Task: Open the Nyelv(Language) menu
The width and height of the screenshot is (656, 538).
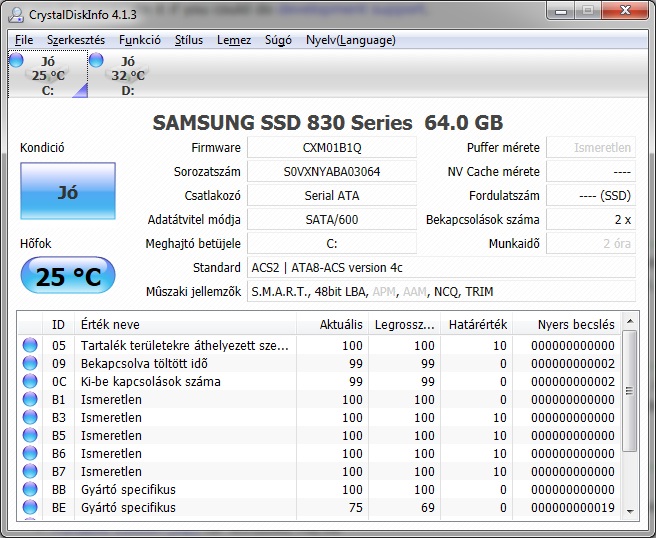Action: [x=351, y=40]
